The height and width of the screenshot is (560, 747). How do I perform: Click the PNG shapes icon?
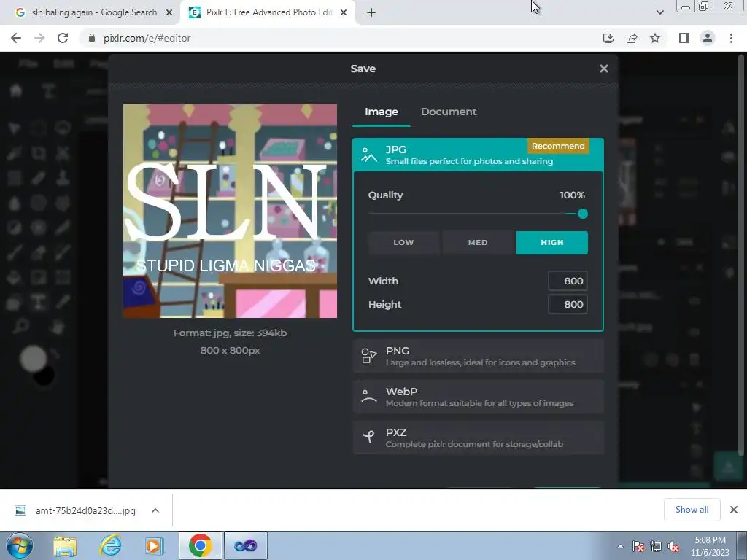pos(368,356)
